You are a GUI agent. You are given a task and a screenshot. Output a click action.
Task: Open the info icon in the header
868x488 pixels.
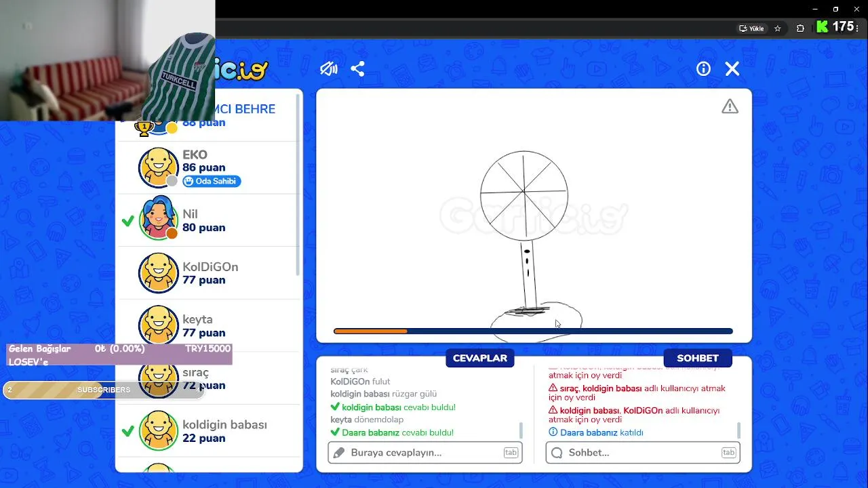[703, 68]
